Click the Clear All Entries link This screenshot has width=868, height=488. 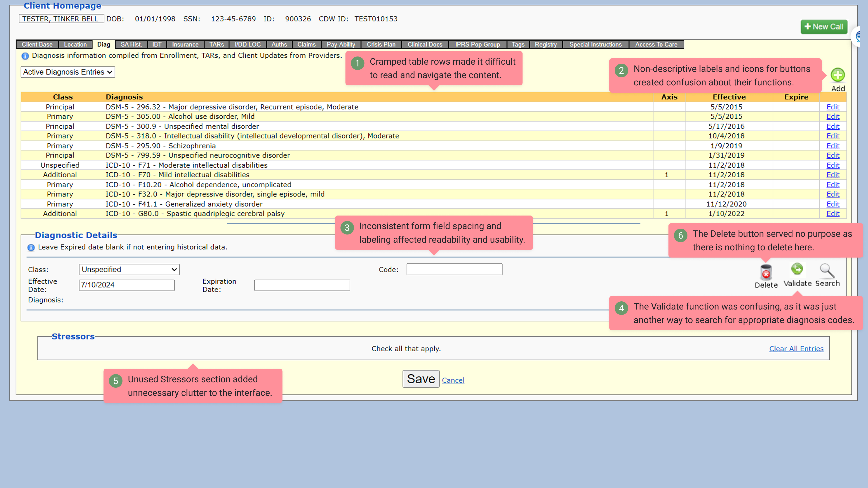pyautogui.click(x=796, y=349)
